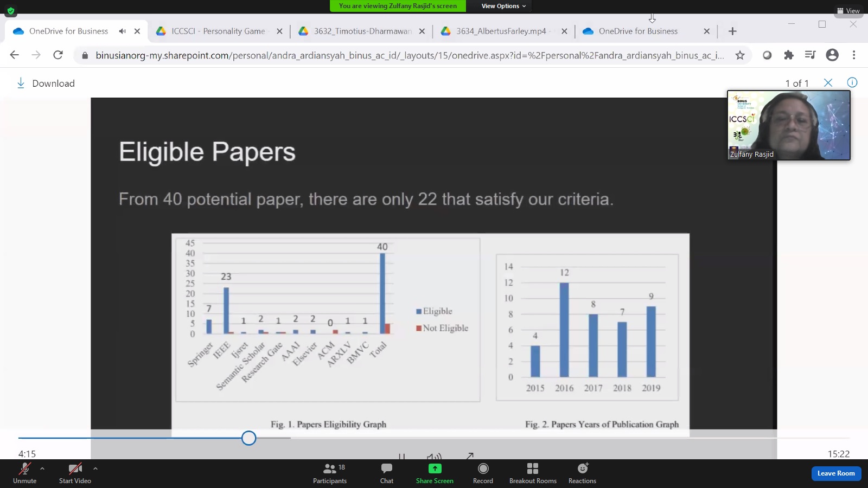The height and width of the screenshot is (488, 868).
Task: Bookmark this page with star icon
Action: [x=740, y=55]
